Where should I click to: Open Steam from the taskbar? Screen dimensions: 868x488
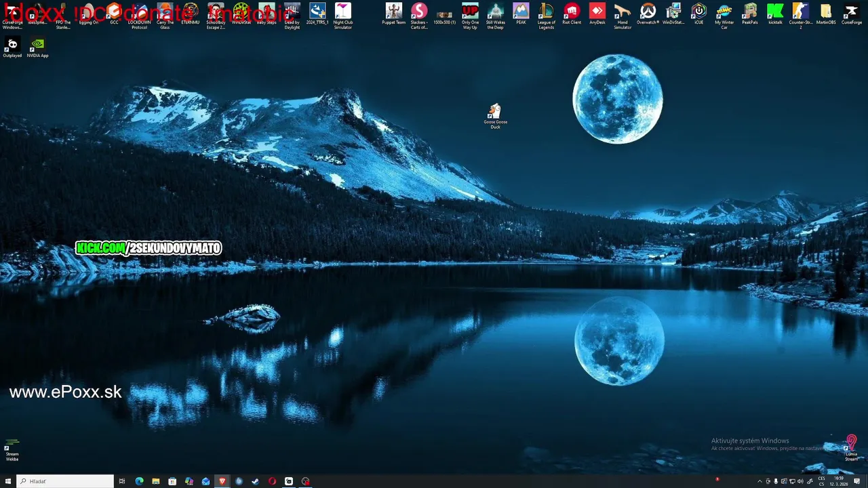(255, 481)
